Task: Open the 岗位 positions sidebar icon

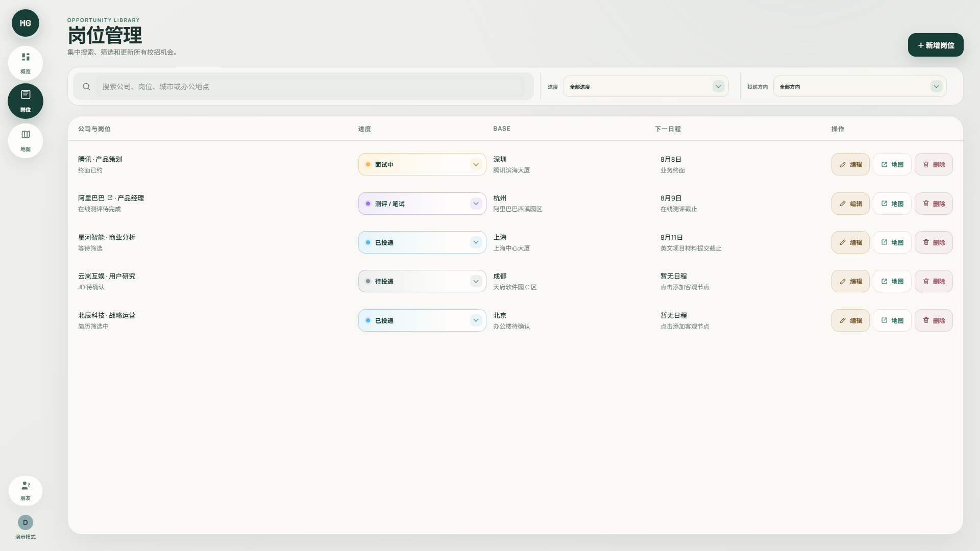Action: [26, 101]
